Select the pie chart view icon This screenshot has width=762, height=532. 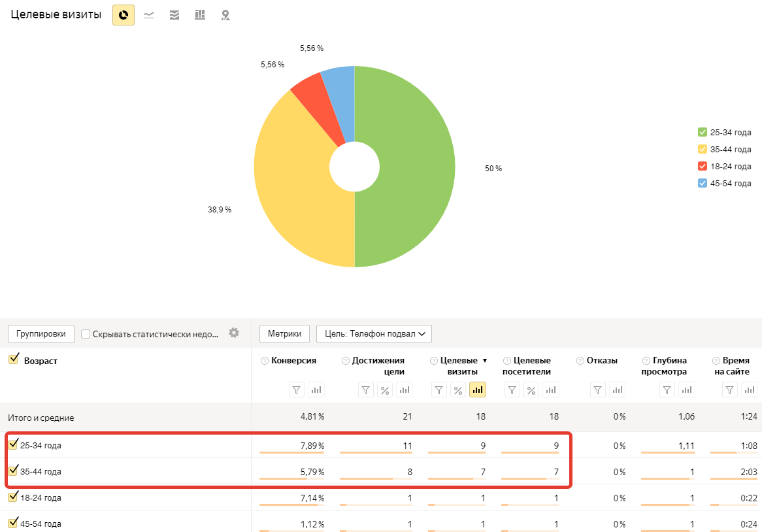click(x=124, y=15)
